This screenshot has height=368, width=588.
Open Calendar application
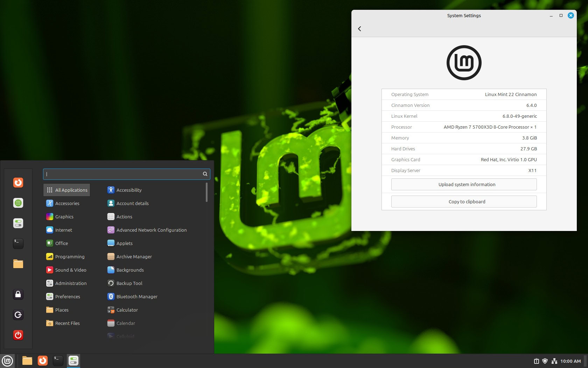[121, 323]
